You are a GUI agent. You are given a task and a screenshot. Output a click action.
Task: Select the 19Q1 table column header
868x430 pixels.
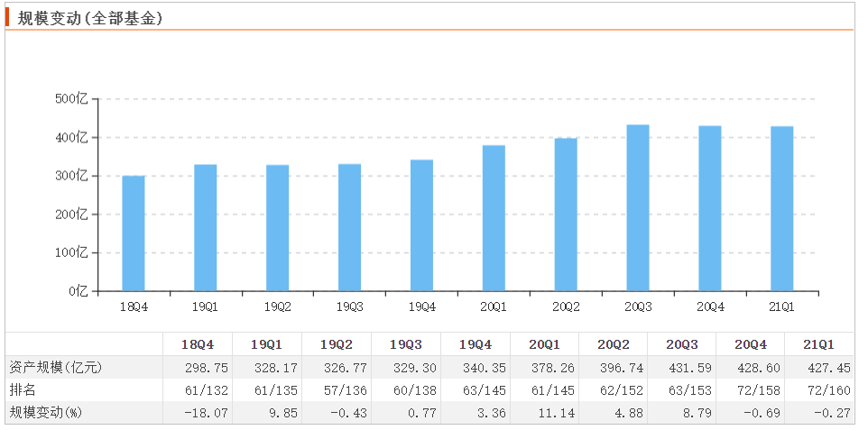267,344
